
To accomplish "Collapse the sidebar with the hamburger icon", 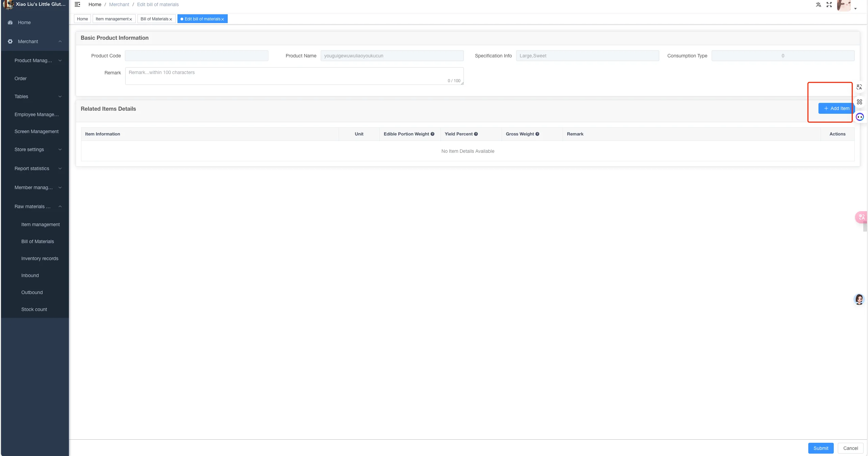I will (x=77, y=4).
